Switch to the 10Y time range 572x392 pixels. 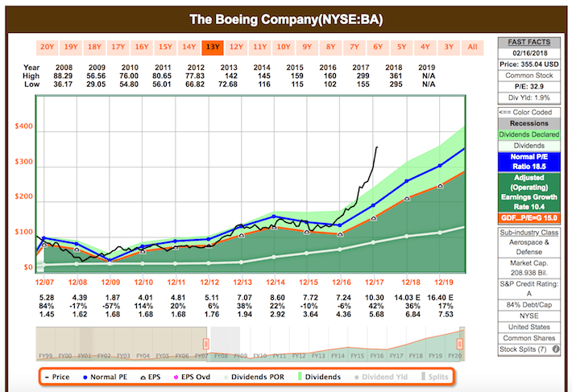284,47
